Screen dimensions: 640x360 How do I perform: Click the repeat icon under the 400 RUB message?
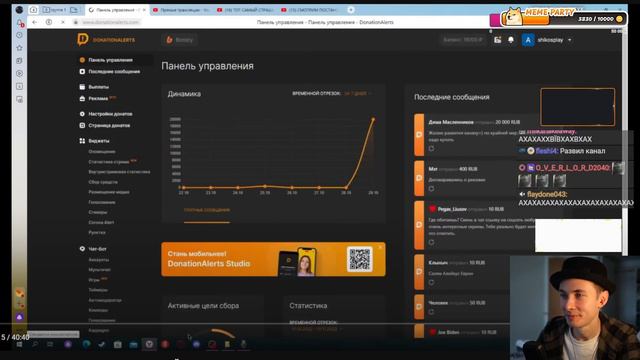pyautogui.click(x=431, y=189)
